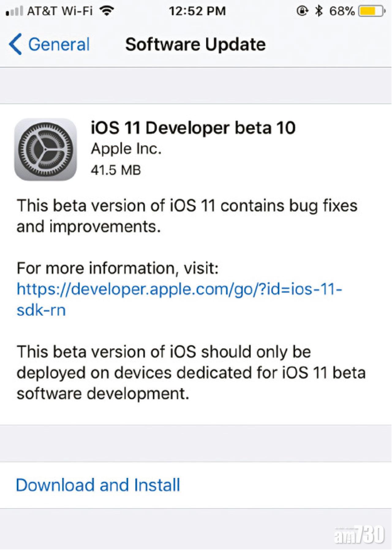Image resolution: width=392 pixels, height=550 pixels.
Task: Tap the Software Update page title
Action: pos(195,44)
